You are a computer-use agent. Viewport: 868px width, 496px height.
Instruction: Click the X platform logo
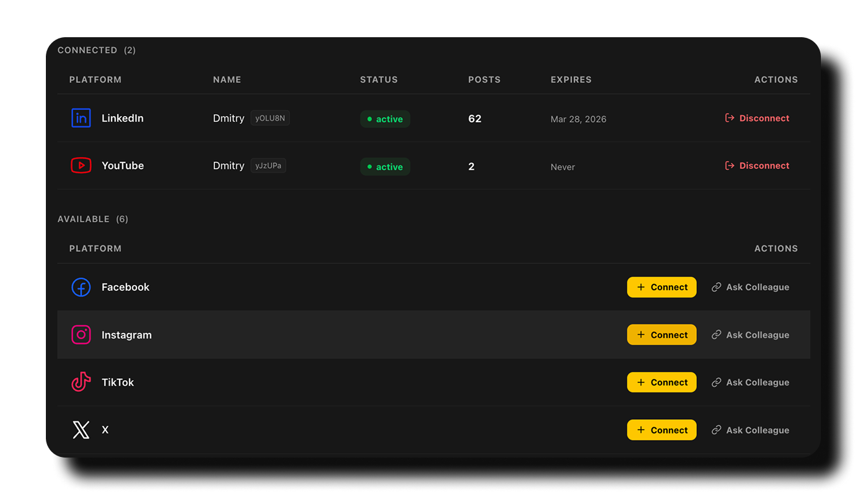[x=81, y=430]
